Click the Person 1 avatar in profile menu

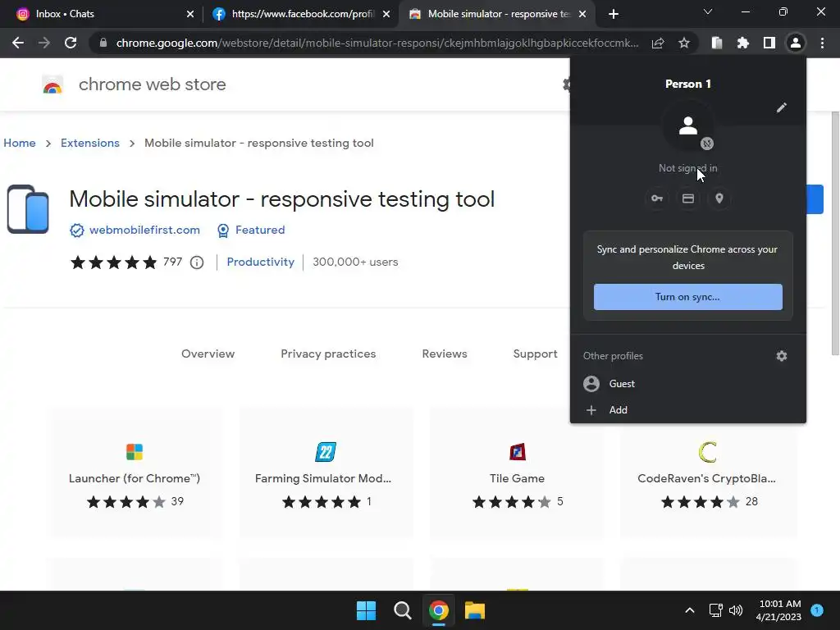tap(688, 127)
